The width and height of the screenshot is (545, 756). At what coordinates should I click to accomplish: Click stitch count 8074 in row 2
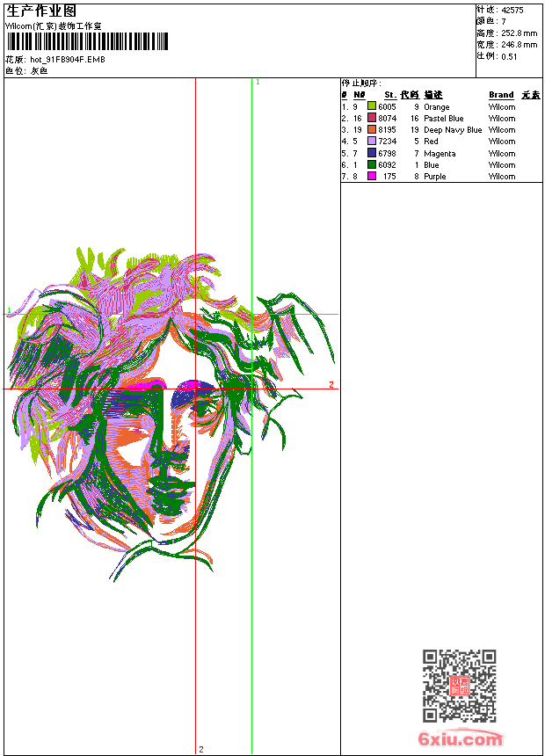tap(387, 118)
